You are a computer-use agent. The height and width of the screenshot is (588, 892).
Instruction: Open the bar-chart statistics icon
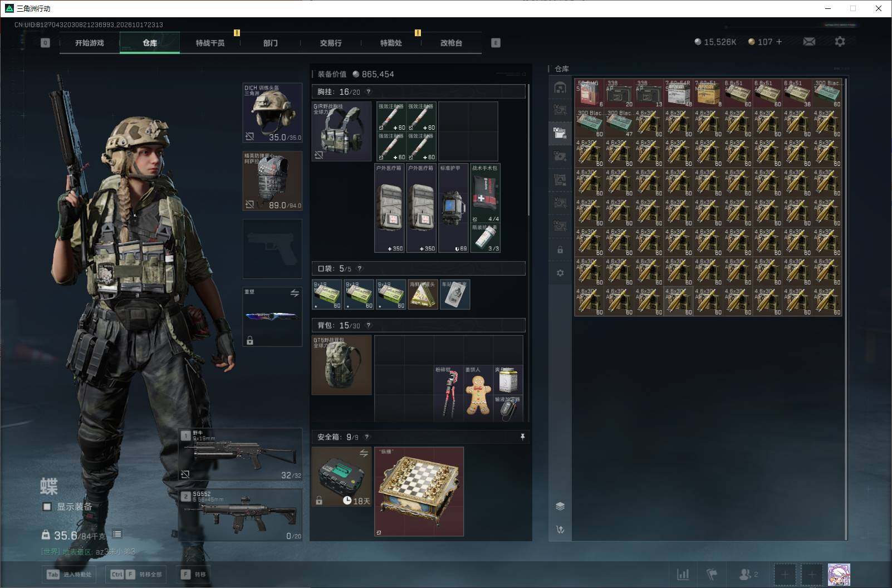click(x=683, y=574)
